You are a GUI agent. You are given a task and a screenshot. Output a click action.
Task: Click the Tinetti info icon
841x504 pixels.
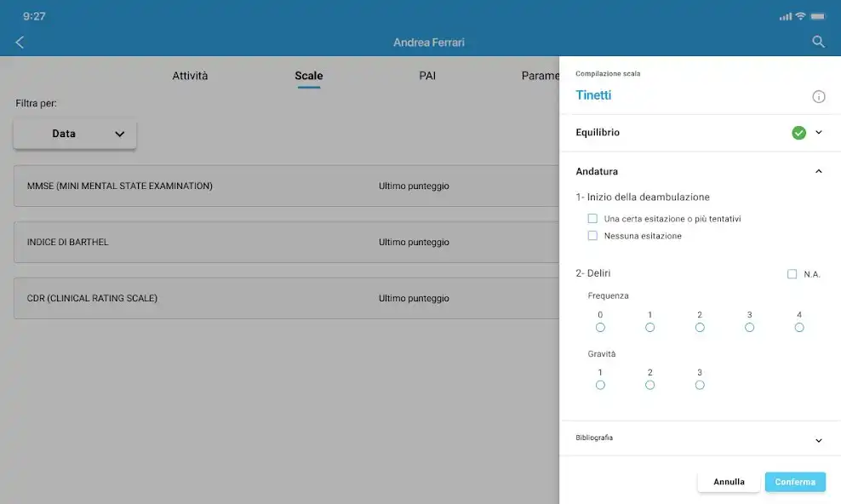pyautogui.click(x=818, y=97)
